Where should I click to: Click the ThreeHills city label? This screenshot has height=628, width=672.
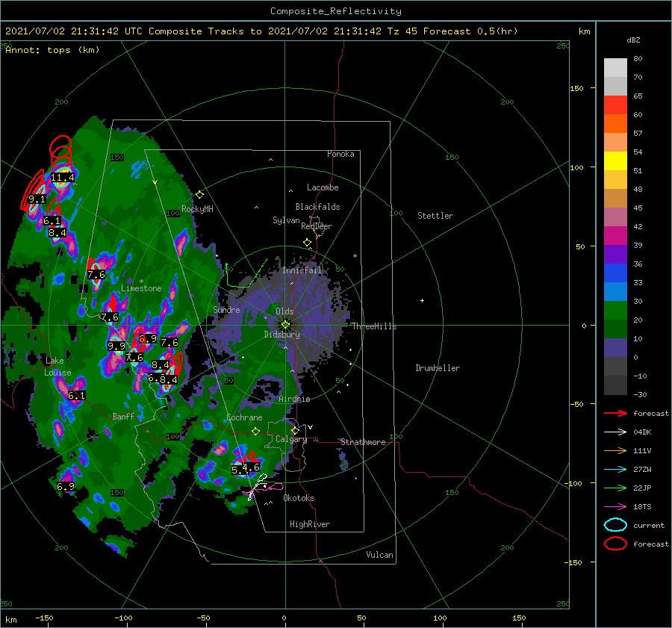click(374, 326)
